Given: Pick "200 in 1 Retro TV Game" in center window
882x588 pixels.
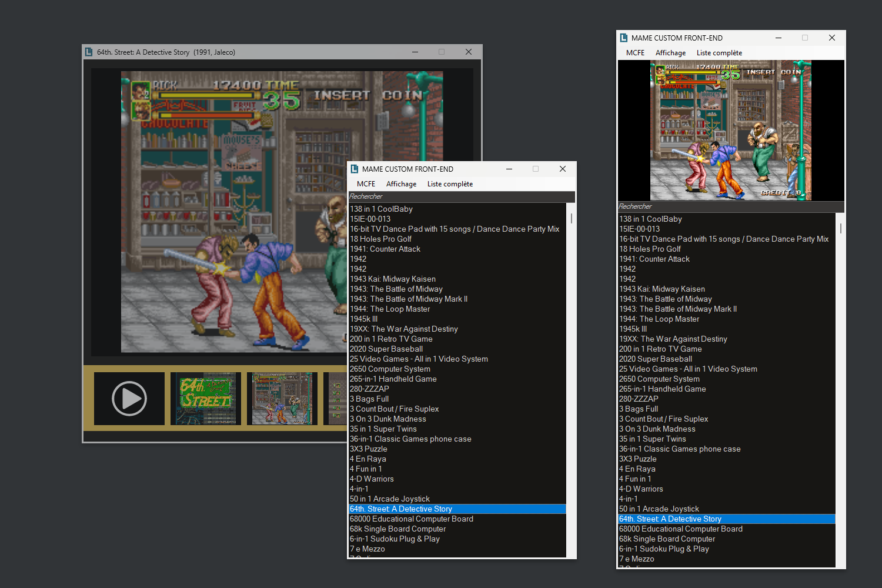Looking at the screenshot, I should coord(457,339).
